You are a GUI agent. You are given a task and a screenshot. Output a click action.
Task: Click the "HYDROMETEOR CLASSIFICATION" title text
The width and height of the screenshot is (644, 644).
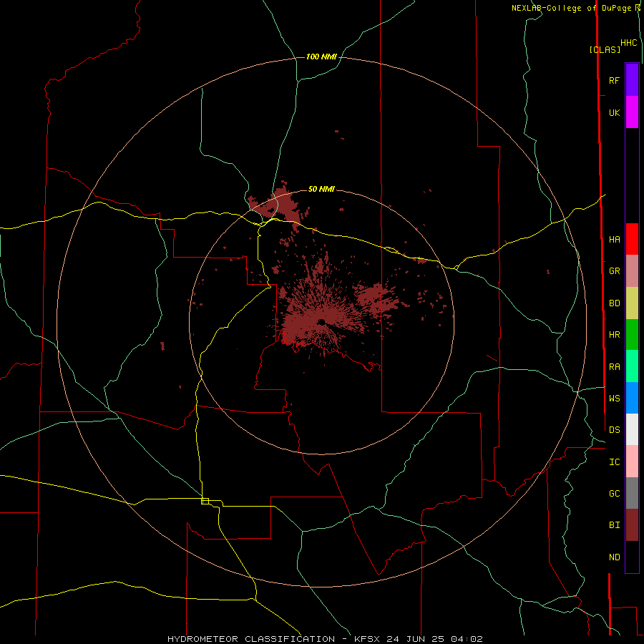[251, 639]
